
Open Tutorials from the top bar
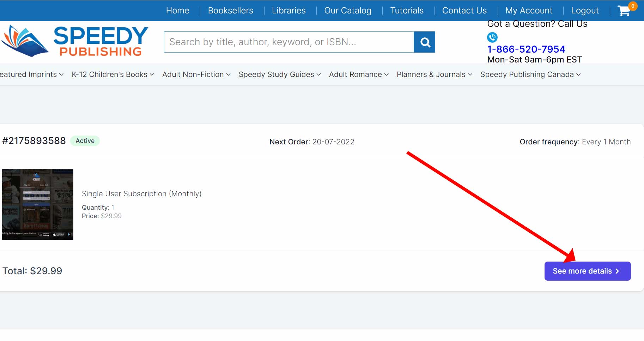coord(407,11)
